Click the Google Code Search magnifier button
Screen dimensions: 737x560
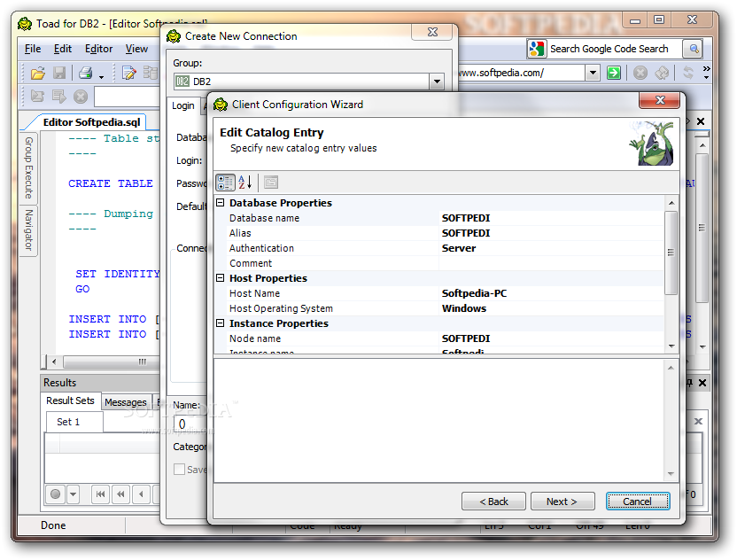[x=694, y=49]
